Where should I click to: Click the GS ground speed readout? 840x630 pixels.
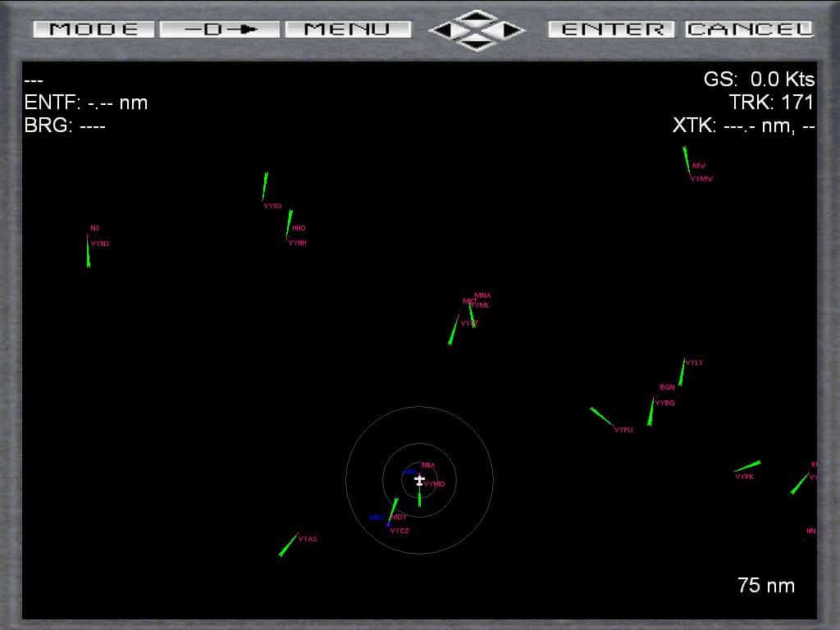coord(759,80)
